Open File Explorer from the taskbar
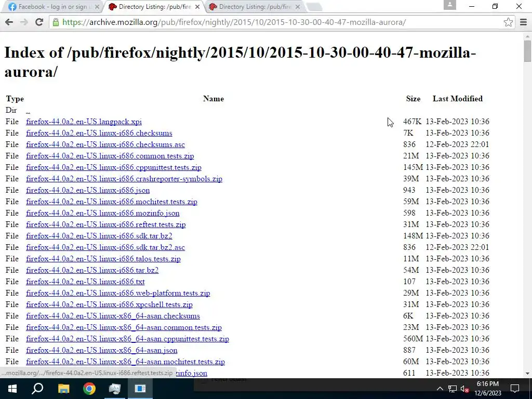The image size is (532, 399). [x=63, y=389]
